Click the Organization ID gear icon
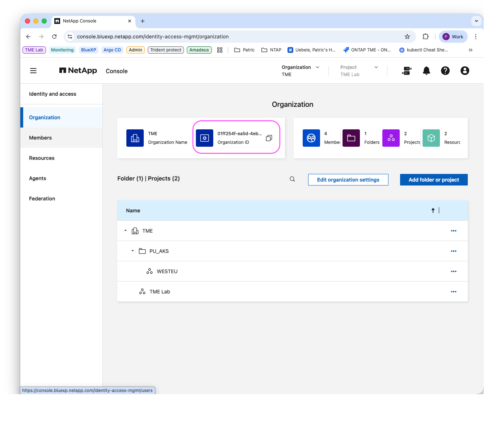 coord(205,138)
